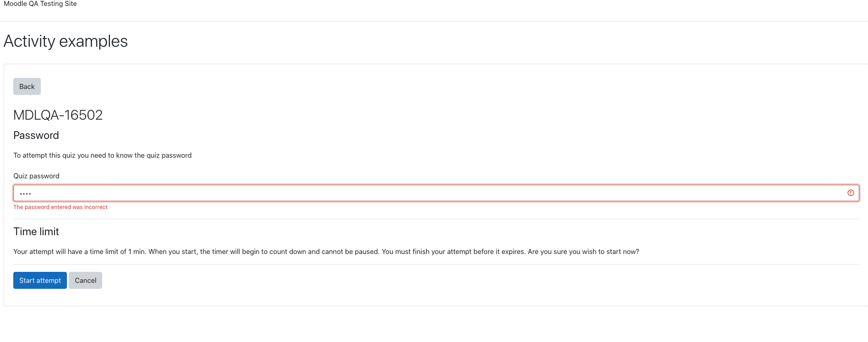This screenshot has width=868, height=342.
Task: Click the Moodle QA Testing Site title
Action: (x=40, y=4)
